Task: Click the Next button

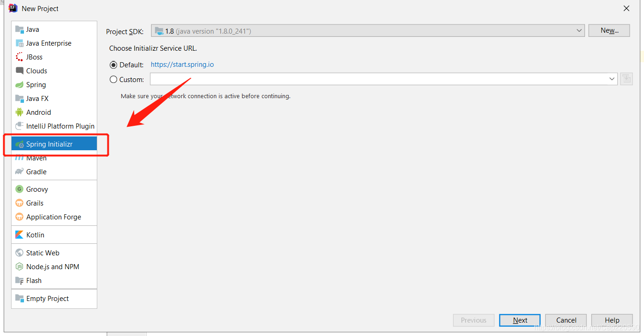Action: point(520,320)
